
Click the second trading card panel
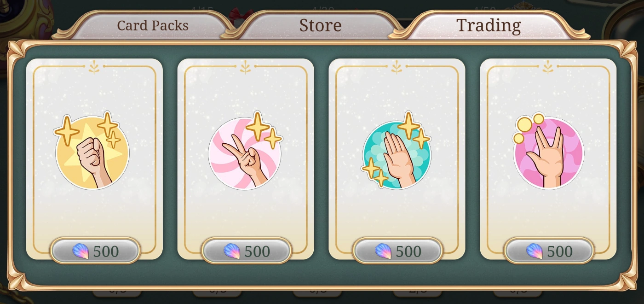click(x=246, y=159)
